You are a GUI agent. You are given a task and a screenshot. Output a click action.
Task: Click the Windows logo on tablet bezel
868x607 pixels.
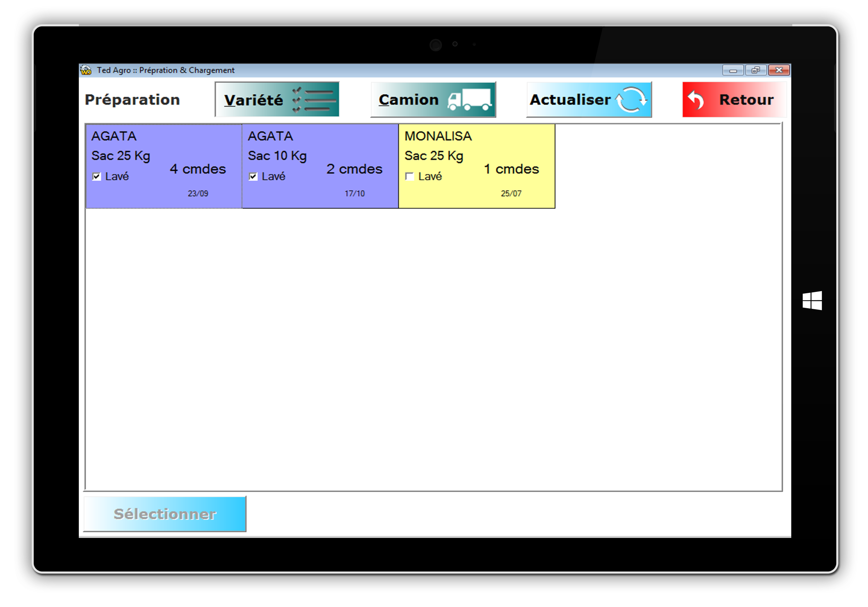point(812,301)
